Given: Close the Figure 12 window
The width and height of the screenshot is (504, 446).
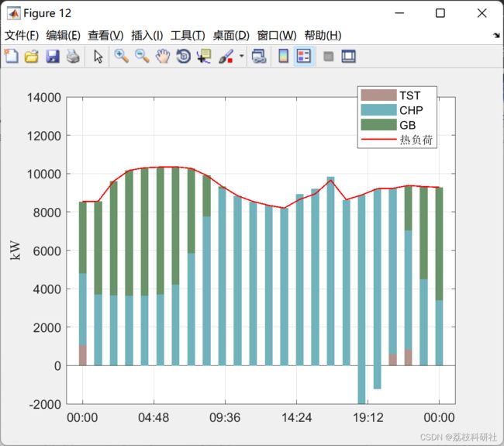Looking at the screenshot, I should pos(482,13).
